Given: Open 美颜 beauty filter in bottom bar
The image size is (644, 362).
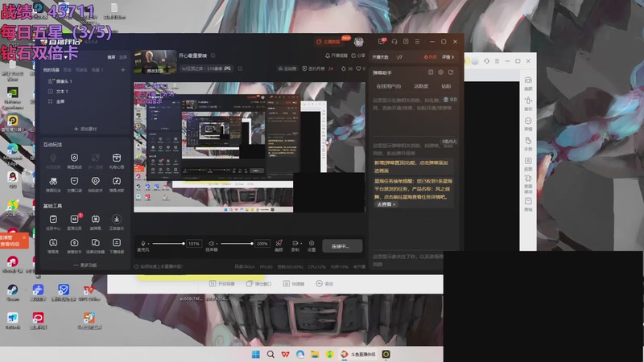Looking at the screenshot, I should pyautogui.click(x=279, y=245).
